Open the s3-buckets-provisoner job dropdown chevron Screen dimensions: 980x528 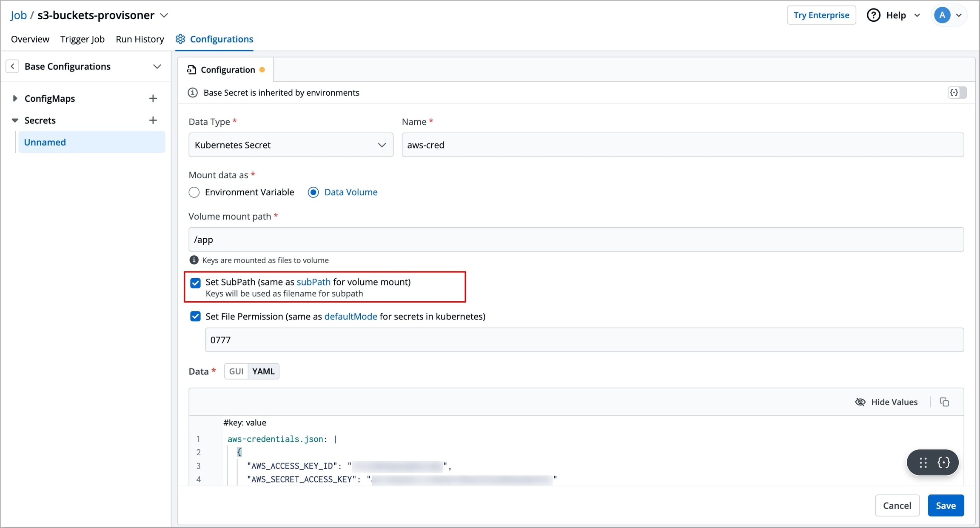click(164, 15)
